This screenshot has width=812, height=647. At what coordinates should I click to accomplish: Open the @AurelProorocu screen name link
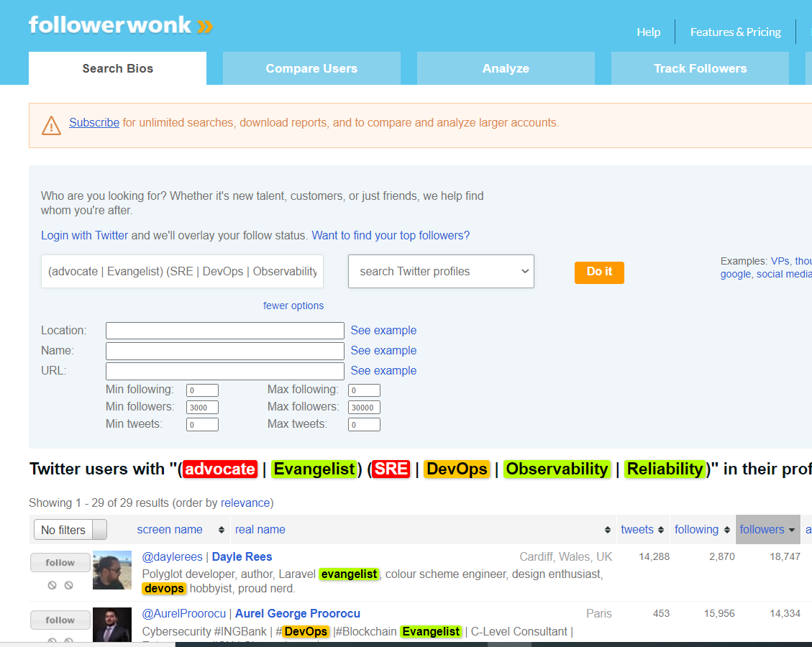[184, 614]
